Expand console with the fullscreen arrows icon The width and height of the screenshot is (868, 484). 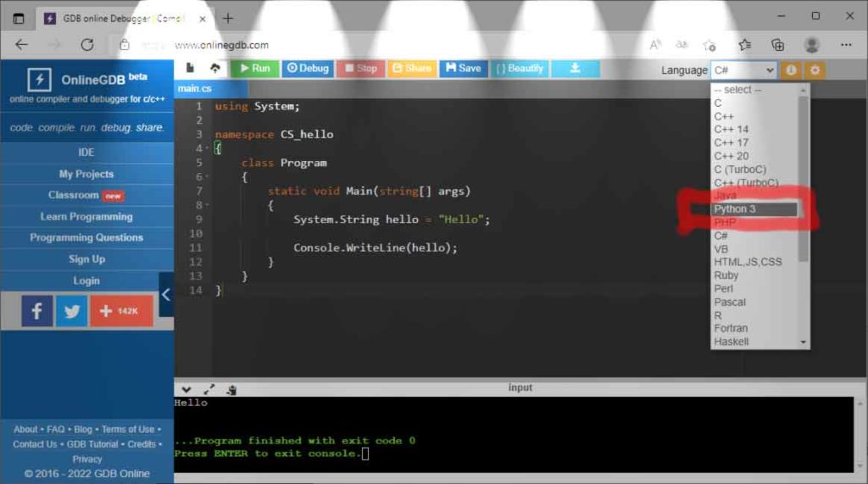[x=209, y=389]
